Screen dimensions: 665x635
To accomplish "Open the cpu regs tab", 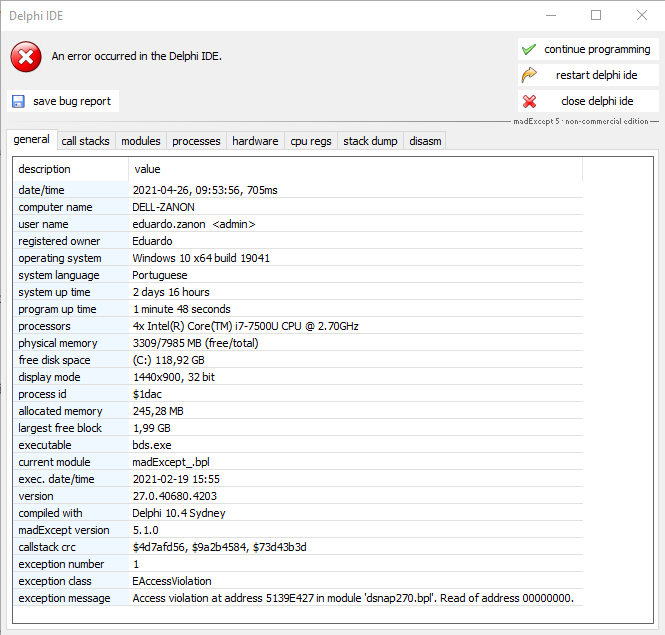I will pos(310,141).
